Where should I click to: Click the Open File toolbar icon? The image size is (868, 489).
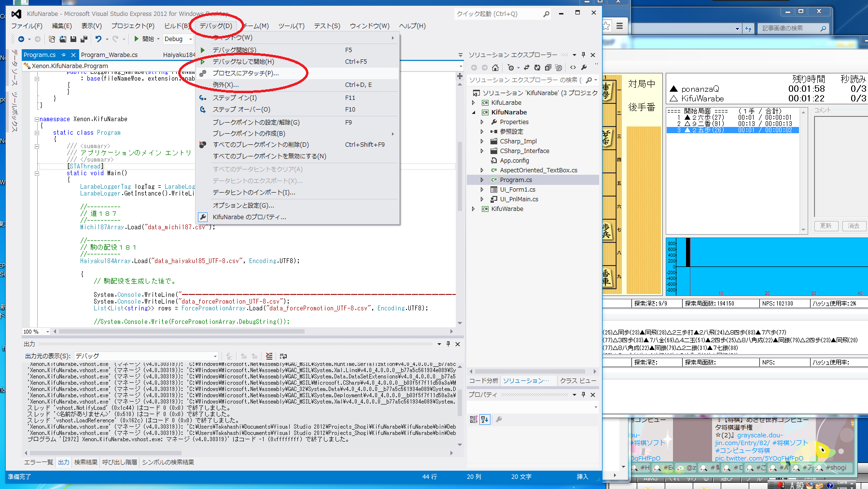pos(62,39)
